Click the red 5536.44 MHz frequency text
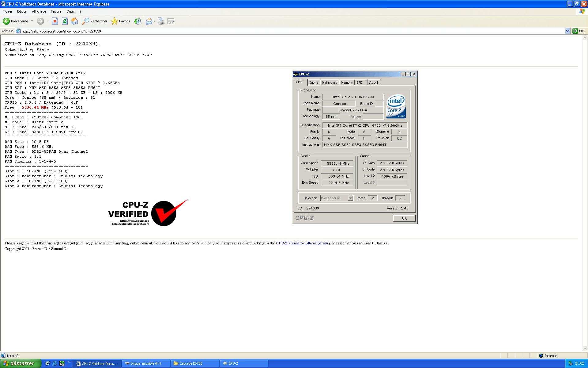This screenshot has height=368, width=588. [x=35, y=107]
